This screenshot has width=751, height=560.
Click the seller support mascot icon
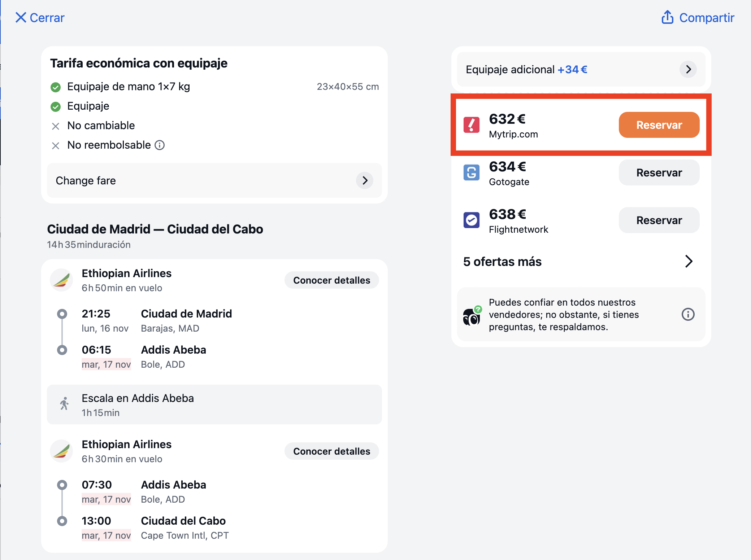tap(472, 315)
